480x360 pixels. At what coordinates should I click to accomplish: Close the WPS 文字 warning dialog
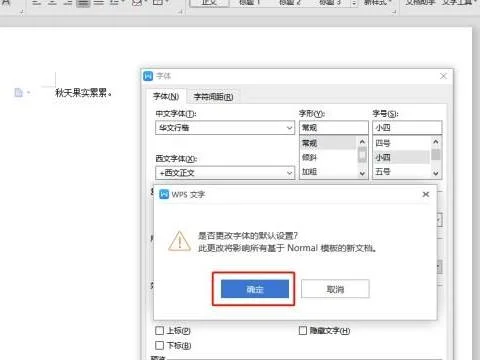[x=426, y=194]
